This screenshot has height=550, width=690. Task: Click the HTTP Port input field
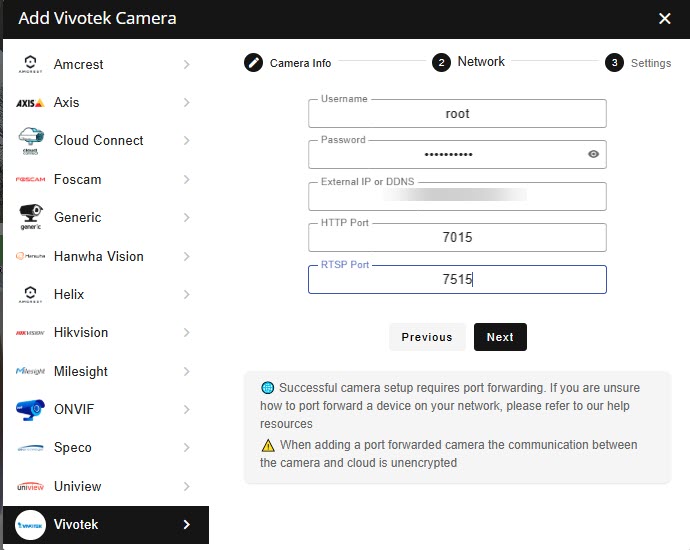pos(457,238)
